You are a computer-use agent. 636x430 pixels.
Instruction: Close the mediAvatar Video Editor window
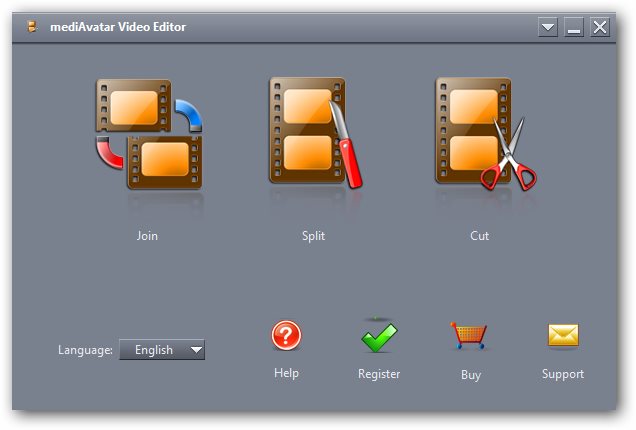point(600,27)
